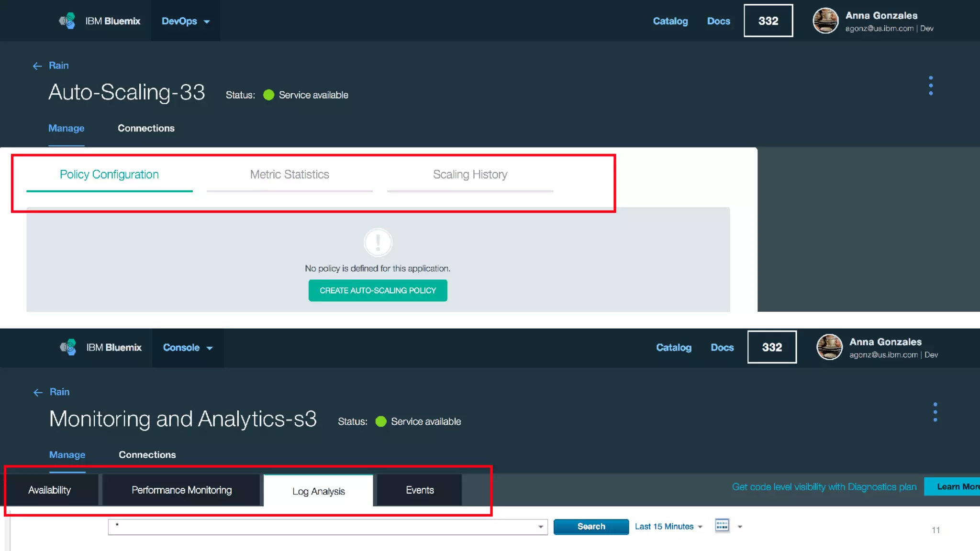Click Create Auto-Scaling Policy button

point(378,290)
